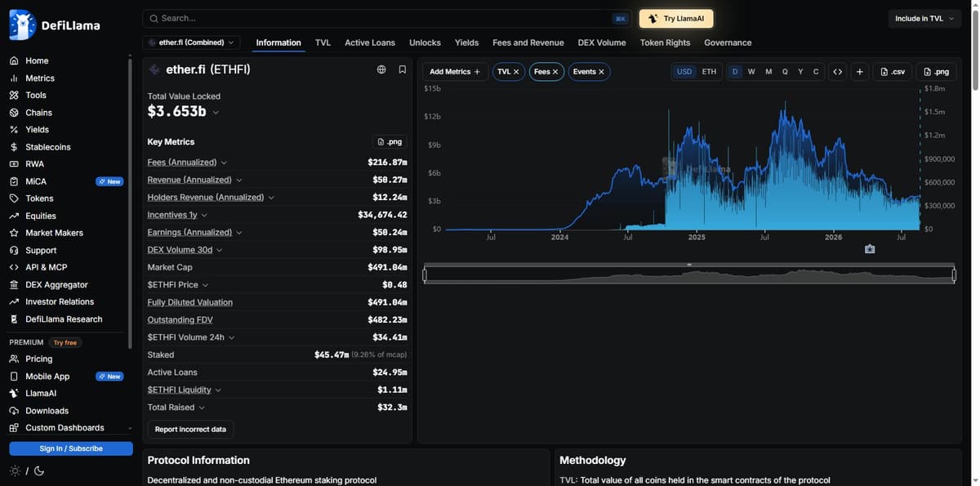Screen dimensions: 980x486
Task: Select cumulative C chart mode
Action: point(816,72)
